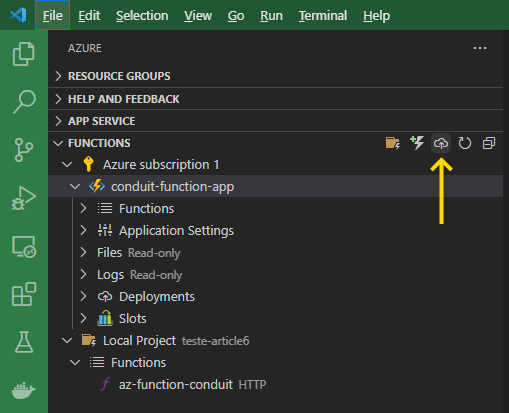Image resolution: width=509 pixels, height=413 pixels.
Task: Click the VS Code logo icon
Action: 18,15
